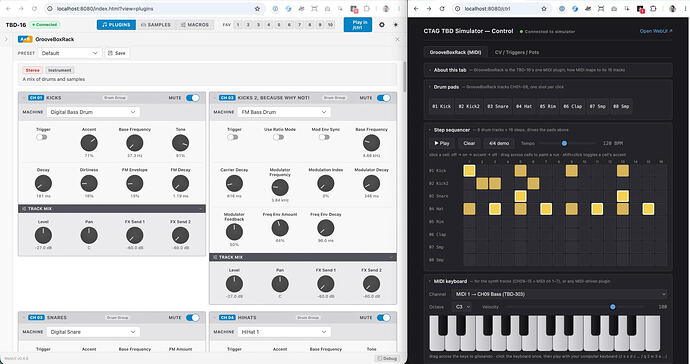The height and width of the screenshot is (364, 690).
Task: Open Machine dropdown showing Digital Bass Drum
Action: 93,112
